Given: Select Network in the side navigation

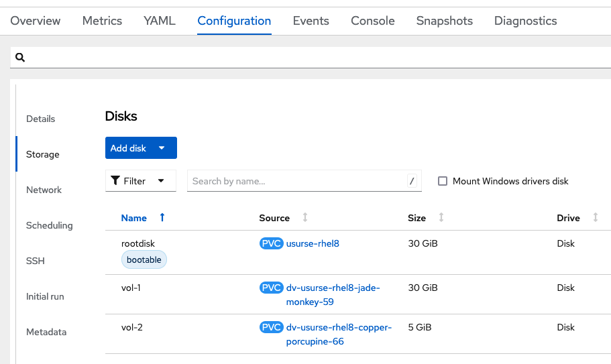Looking at the screenshot, I should 44,190.
